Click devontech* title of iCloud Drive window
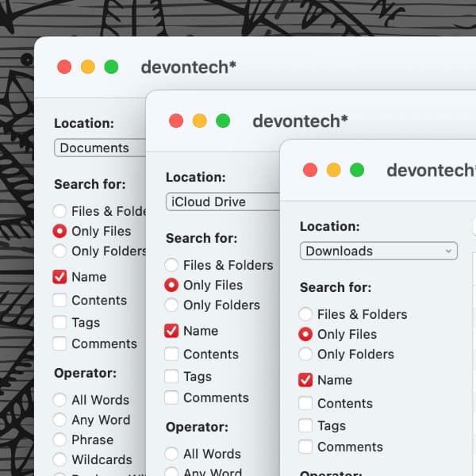The image size is (476, 476). (x=300, y=121)
